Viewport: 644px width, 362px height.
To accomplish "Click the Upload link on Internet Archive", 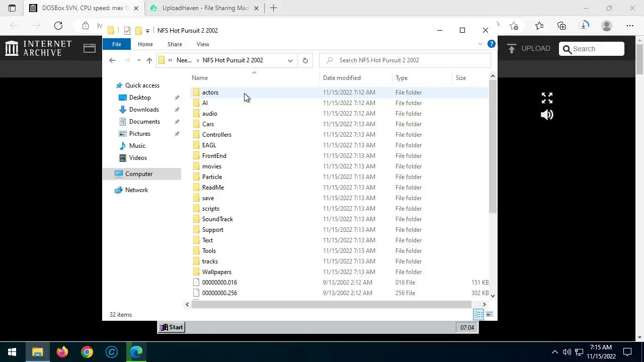I will [x=528, y=49].
